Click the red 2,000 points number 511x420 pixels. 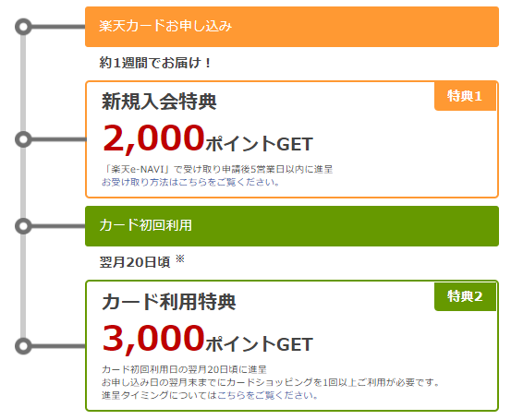[153, 138]
